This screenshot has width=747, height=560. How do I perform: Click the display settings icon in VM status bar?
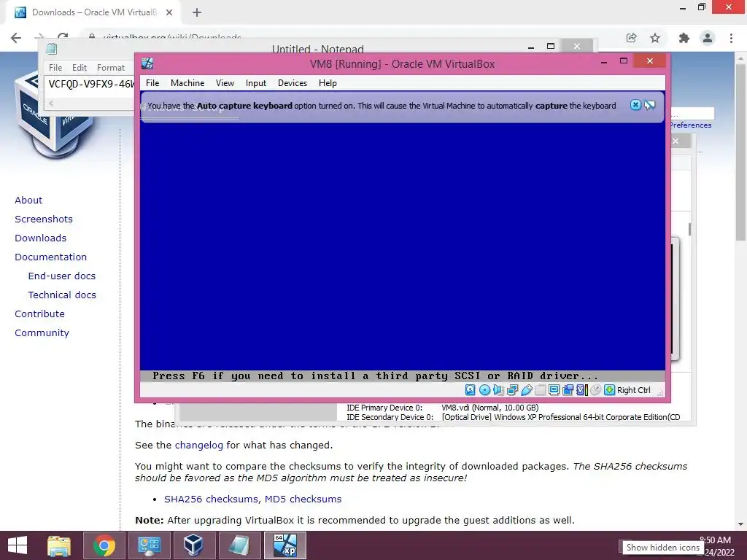pyautogui.click(x=554, y=390)
